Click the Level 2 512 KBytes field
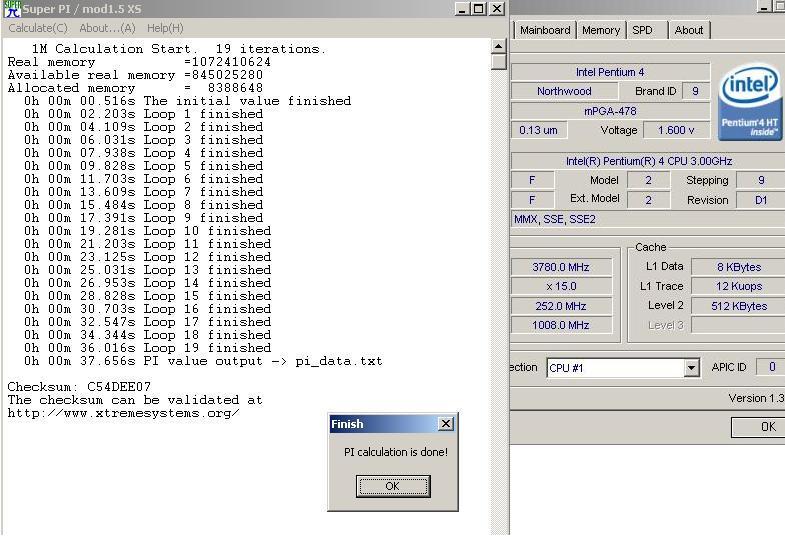785x537 pixels. [x=738, y=306]
